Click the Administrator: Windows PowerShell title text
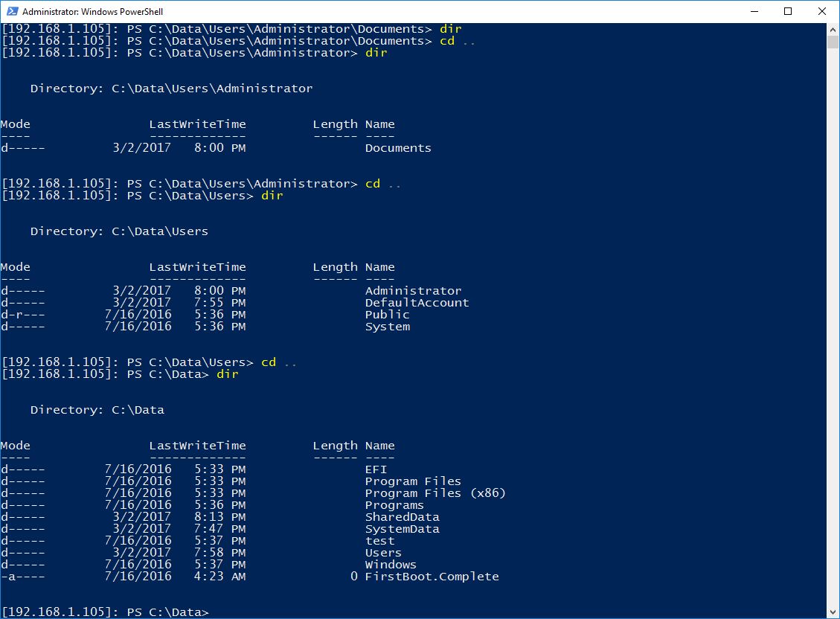Image resolution: width=840 pixels, height=619 pixels. tap(93, 11)
